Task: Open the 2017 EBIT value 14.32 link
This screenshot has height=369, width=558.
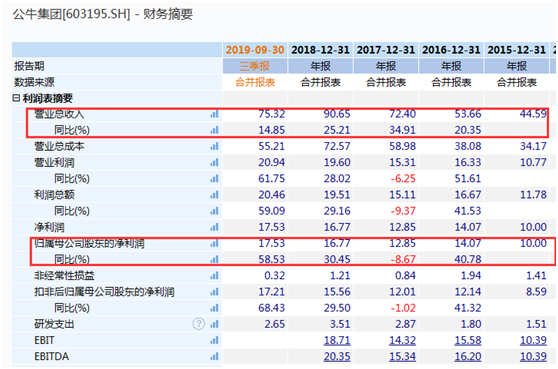Action: point(402,341)
